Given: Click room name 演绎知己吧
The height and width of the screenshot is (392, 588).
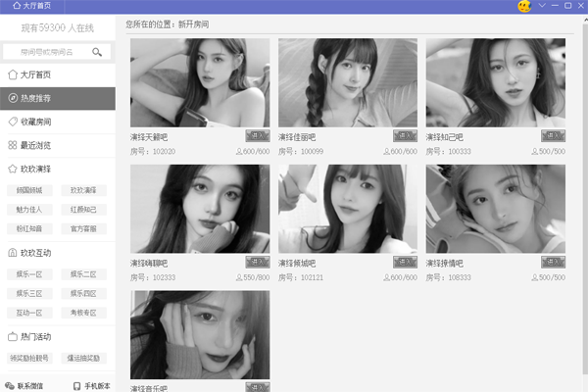Looking at the screenshot, I should [444, 137].
